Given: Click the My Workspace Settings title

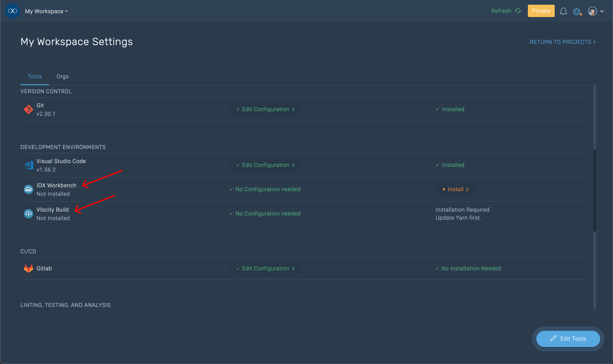Looking at the screenshot, I should (77, 42).
